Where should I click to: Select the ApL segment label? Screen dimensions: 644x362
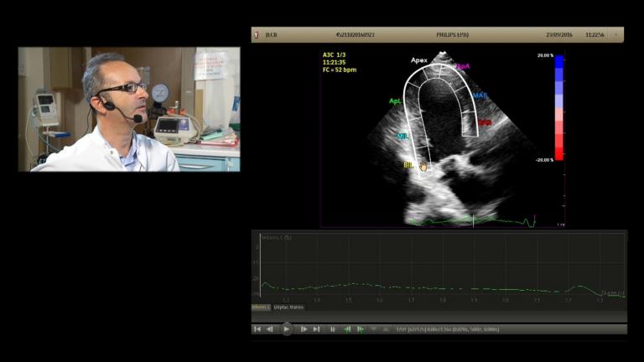tap(394, 101)
